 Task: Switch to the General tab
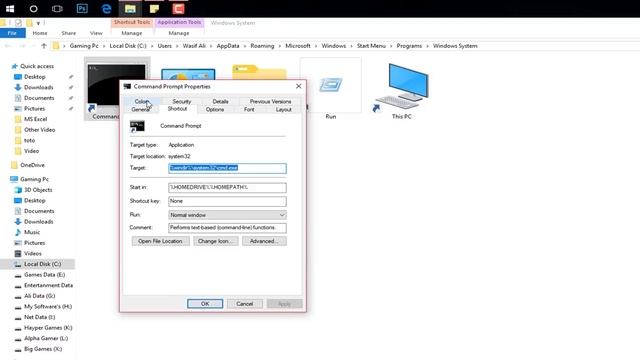[x=140, y=110]
